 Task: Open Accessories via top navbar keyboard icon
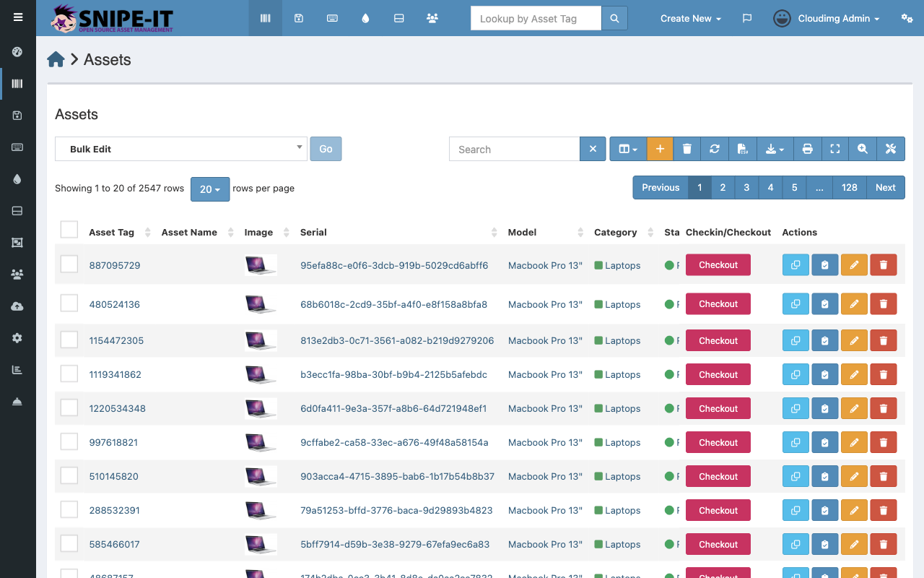[332, 18]
